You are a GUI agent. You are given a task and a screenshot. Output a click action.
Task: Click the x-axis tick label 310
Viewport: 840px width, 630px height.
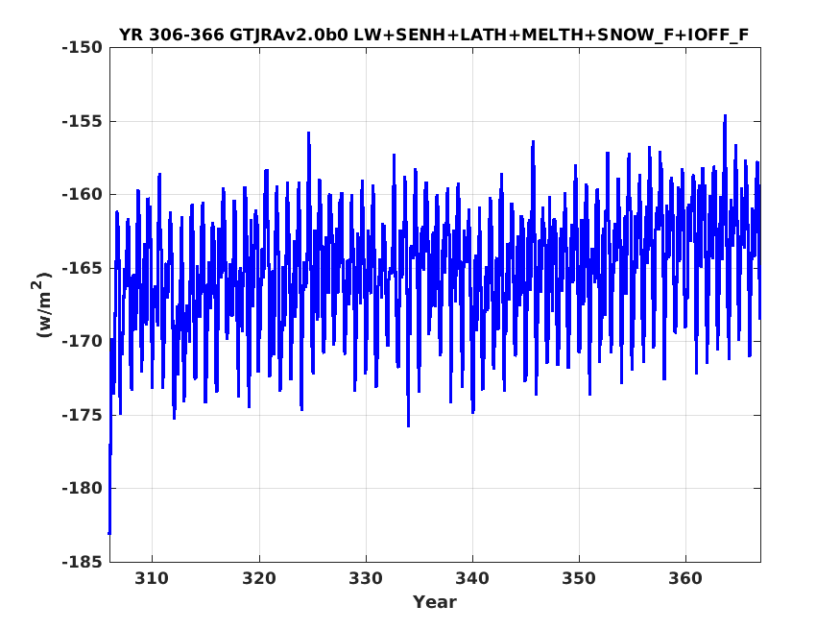coord(152,578)
